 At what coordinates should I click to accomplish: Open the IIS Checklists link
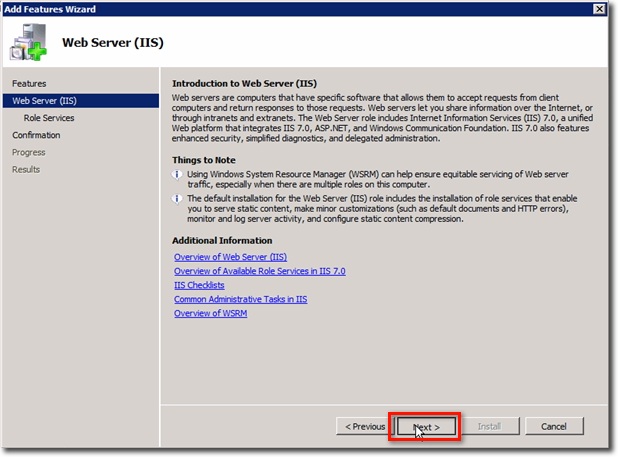tap(199, 285)
